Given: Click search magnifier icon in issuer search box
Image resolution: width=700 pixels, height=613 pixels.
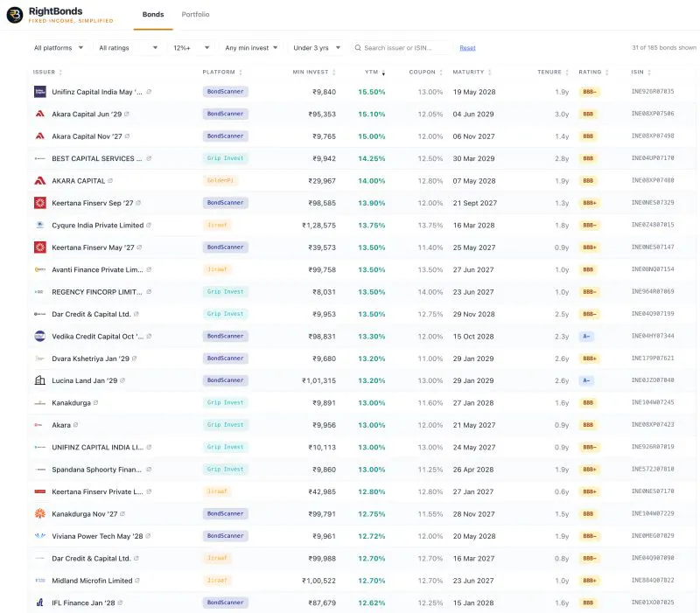Looking at the screenshot, I should (x=358, y=48).
